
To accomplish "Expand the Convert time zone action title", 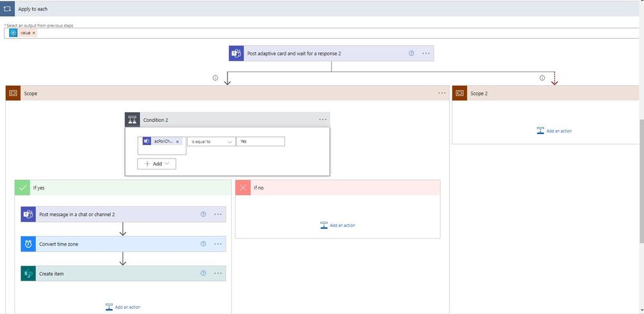I will [59, 244].
